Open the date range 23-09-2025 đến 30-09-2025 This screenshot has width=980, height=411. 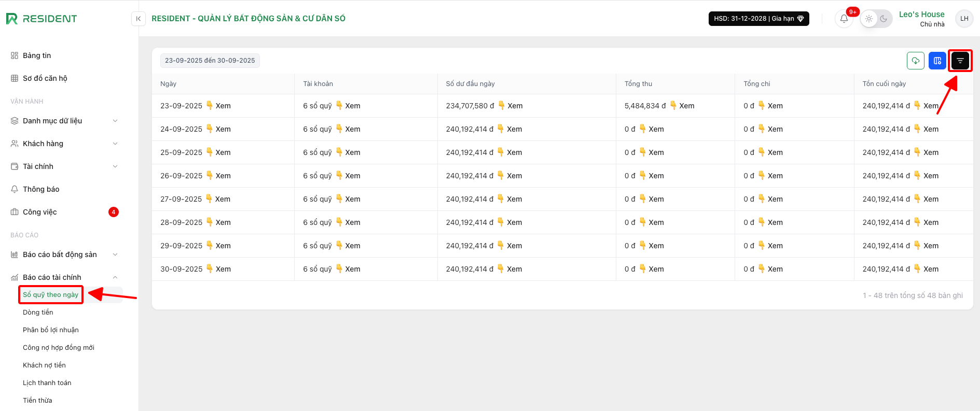point(210,61)
